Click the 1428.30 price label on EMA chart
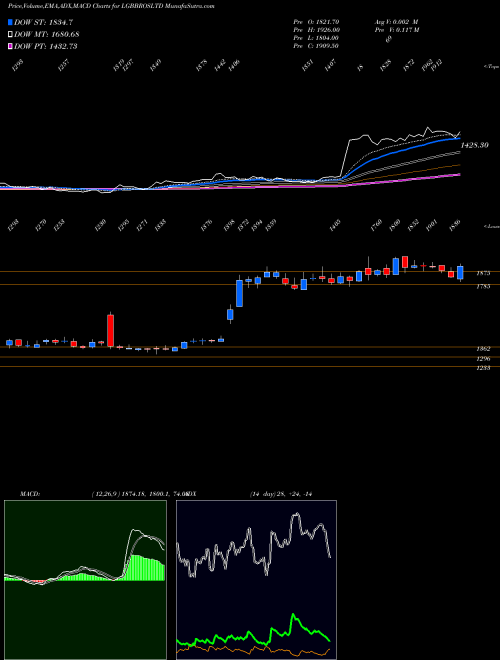The width and height of the screenshot is (500, 660). click(474, 145)
